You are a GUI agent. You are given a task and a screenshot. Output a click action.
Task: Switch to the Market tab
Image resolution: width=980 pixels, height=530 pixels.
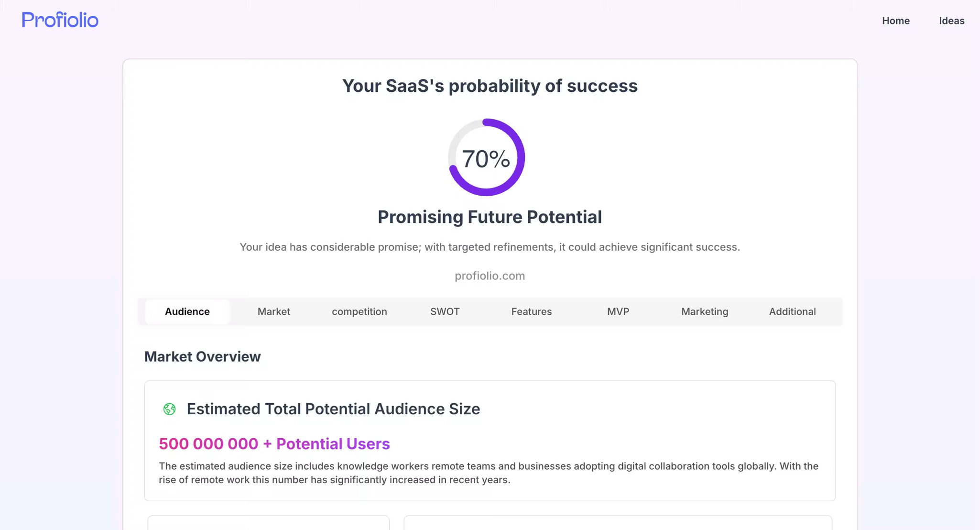273,311
